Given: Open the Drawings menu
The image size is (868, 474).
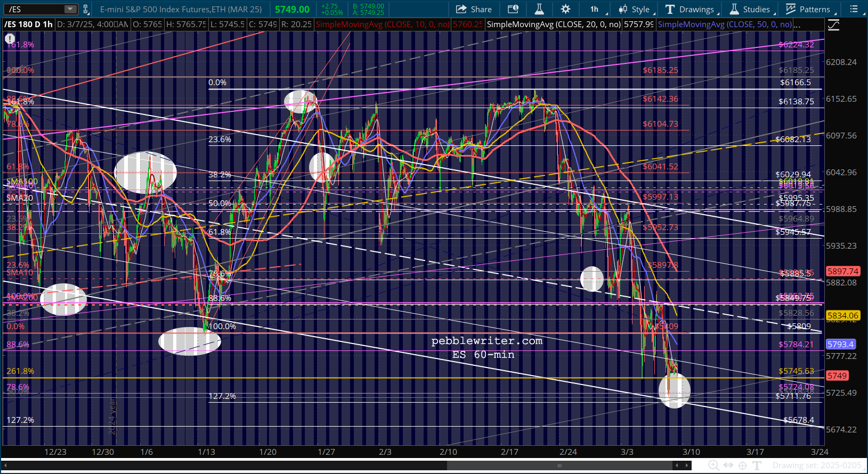Looking at the screenshot, I should [x=690, y=9].
